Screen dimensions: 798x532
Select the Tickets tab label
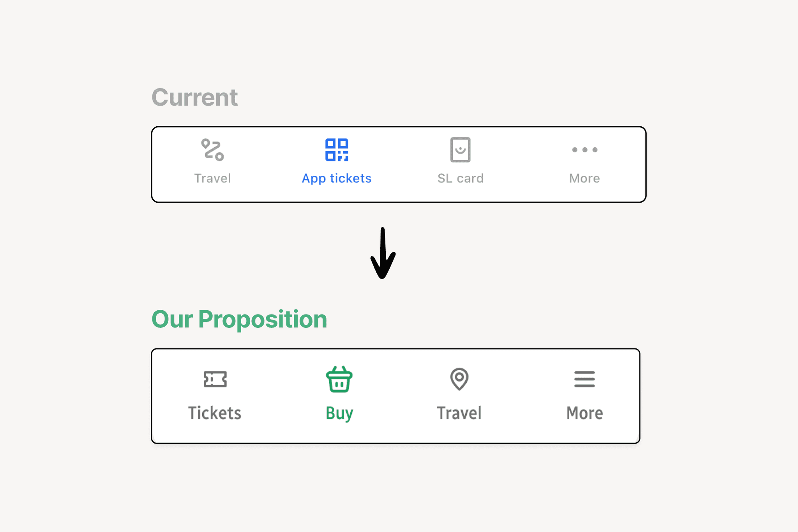215,413
